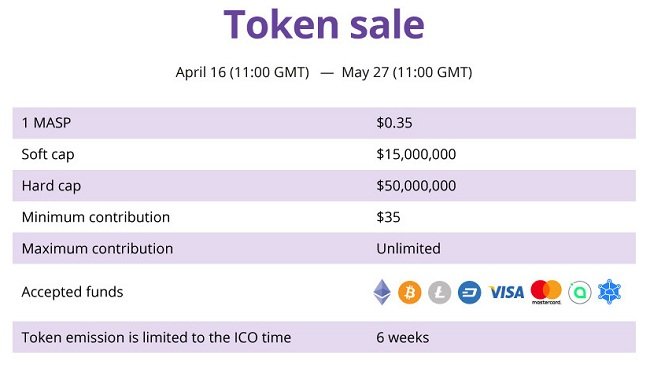
Task: Choose the gray Litecoin icon
Action: click(x=439, y=292)
